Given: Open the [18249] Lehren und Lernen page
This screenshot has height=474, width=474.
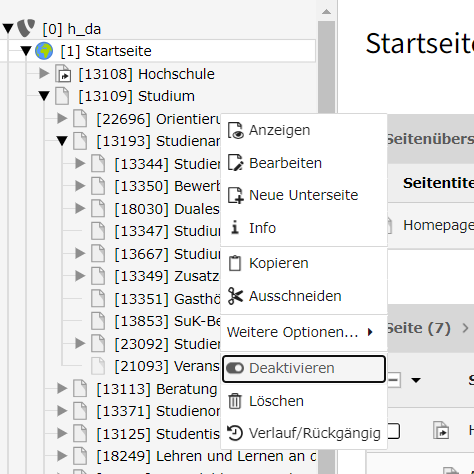Looking at the screenshot, I should (x=207, y=456).
